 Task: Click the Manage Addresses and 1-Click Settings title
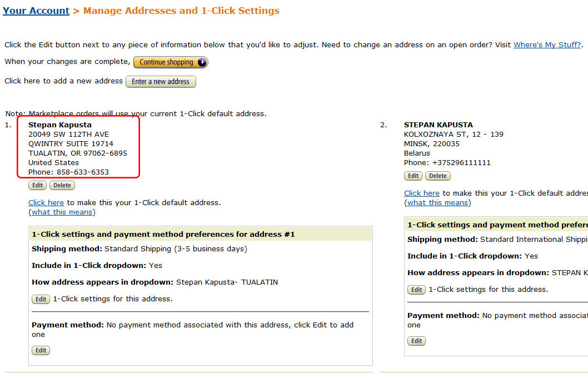pyautogui.click(x=181, y=11)
